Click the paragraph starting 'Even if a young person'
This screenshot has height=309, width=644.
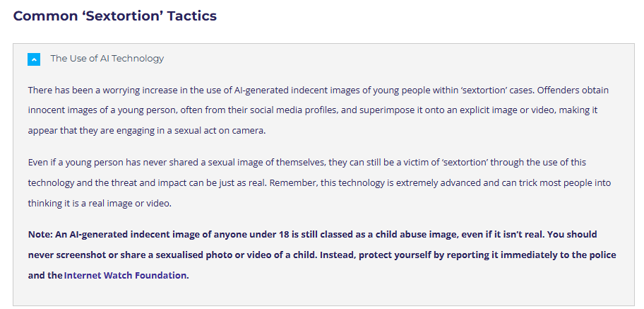tap(320, 182)
